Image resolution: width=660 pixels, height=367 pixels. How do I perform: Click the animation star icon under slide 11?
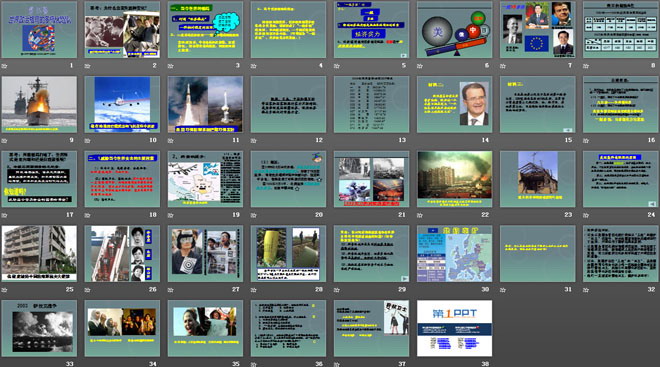pyautogui.click(x=170, y=140)
